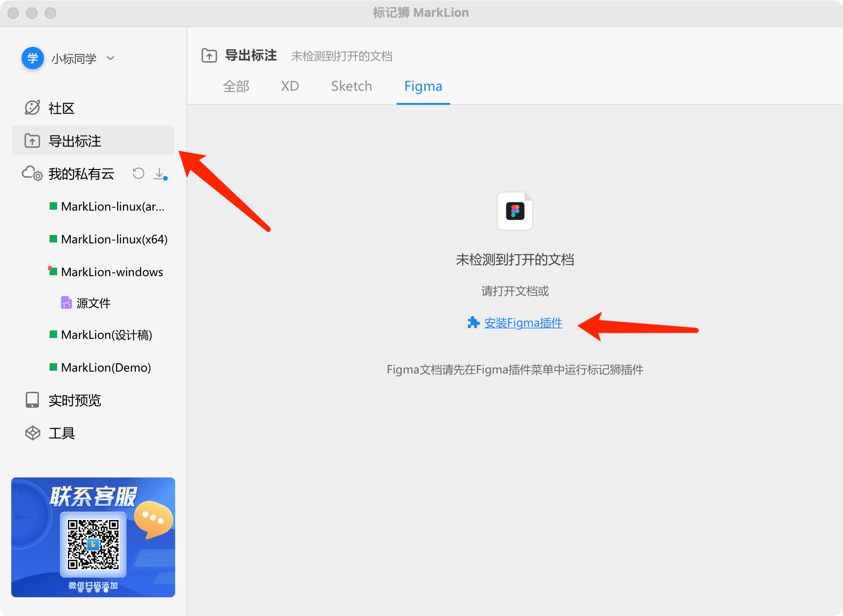Click the download icon beside 我的私有云
The width and height of the screenshot is (843, 616).
(159, 174)
